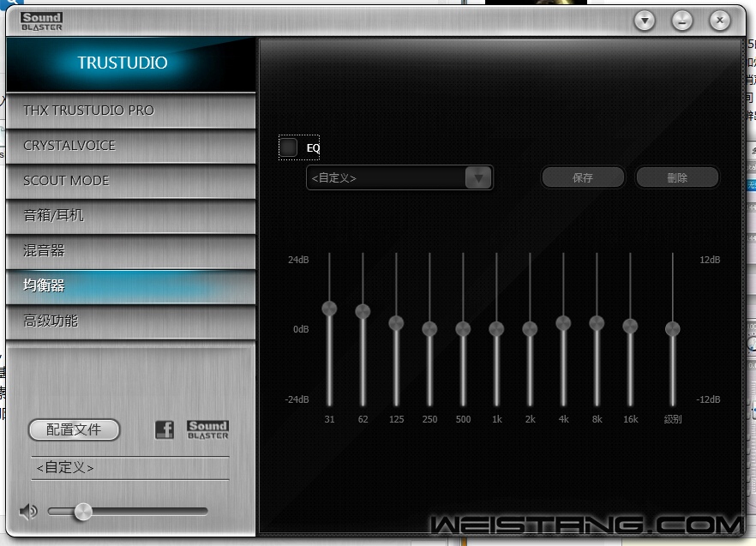Screen dimensions: 756x546
Task: Click the Sound Blaster logo beside Facebook icon
Action: (207, 429)
